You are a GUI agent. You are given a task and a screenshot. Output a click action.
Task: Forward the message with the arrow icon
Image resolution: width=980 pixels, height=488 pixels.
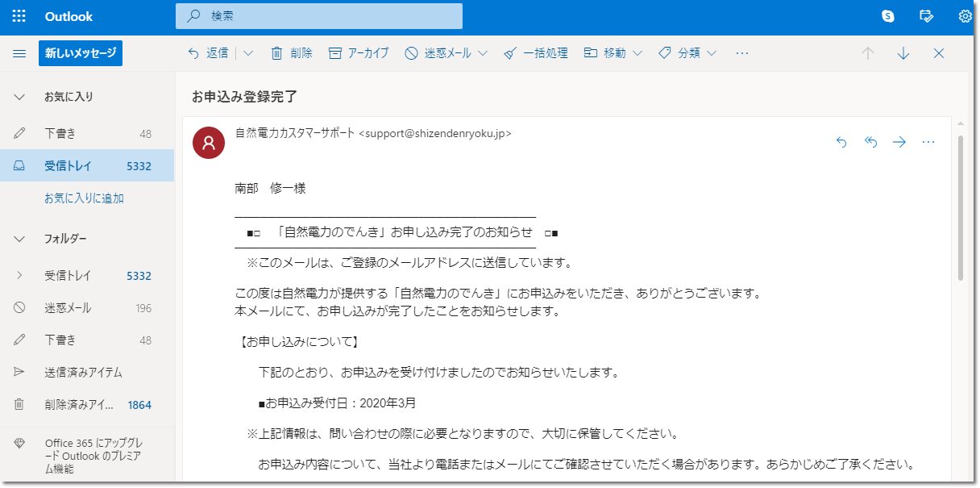[899, 142]
